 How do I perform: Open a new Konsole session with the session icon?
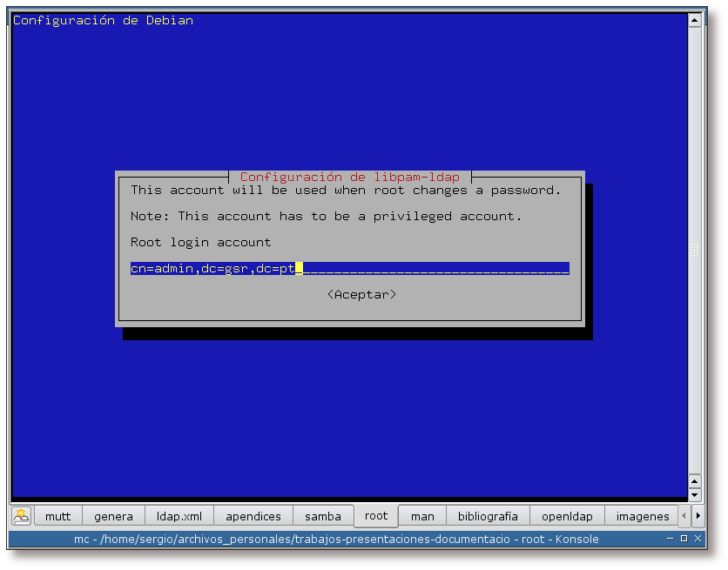coord(21,516)
